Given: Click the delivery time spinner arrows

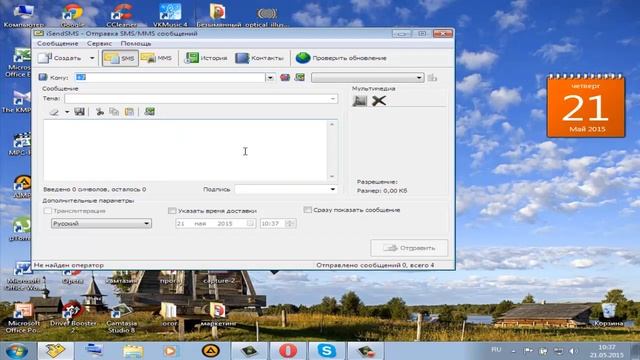Looking at the screenshot, I should pos(290,224).
